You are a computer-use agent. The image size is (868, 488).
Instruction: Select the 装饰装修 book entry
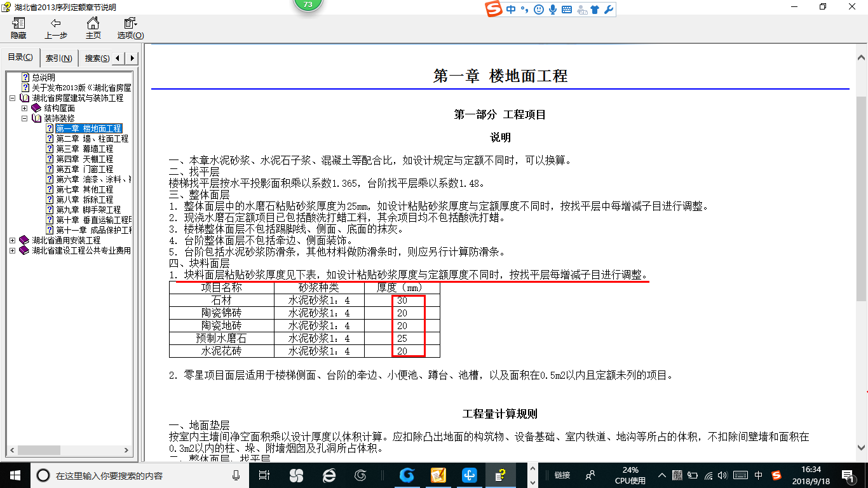click(59, 118)
